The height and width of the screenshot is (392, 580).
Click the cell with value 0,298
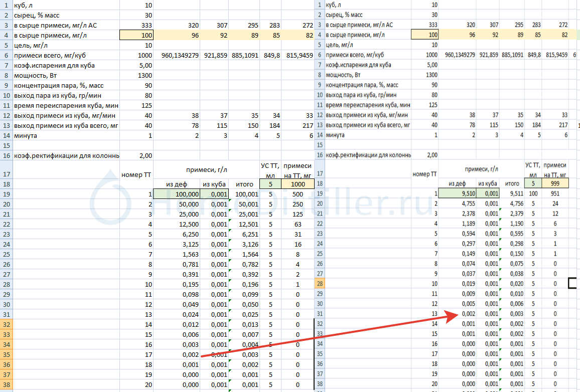512,244
